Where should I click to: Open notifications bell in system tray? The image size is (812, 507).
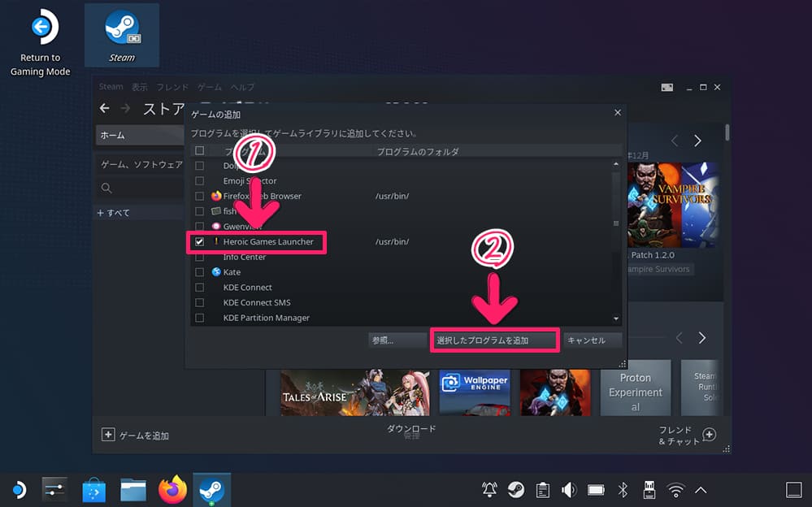pos(489,489)
